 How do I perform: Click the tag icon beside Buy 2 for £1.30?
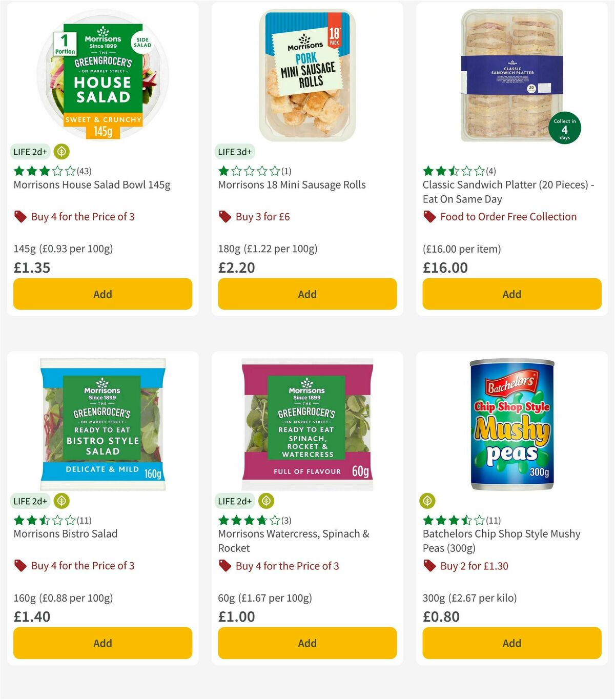click(428, 566)
